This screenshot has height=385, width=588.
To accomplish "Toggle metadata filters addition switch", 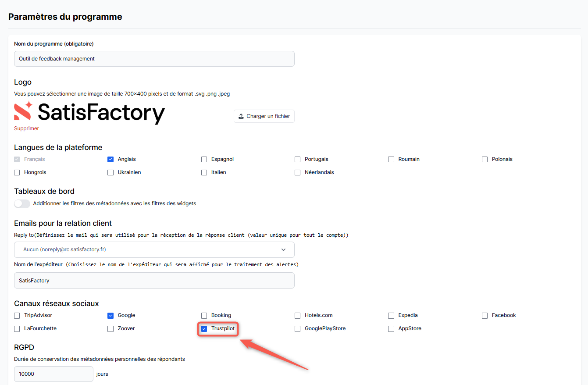I will point(22,203).
